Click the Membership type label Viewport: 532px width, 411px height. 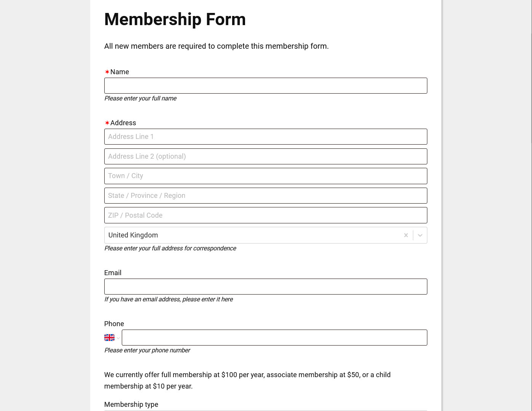pyautogui.click(x=131, y=405)
